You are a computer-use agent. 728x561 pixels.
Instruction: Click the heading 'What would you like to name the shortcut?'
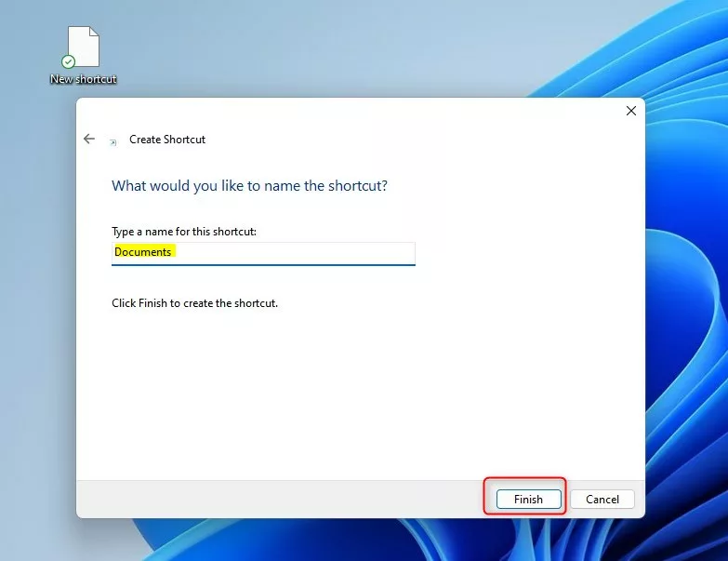[249, 186]
